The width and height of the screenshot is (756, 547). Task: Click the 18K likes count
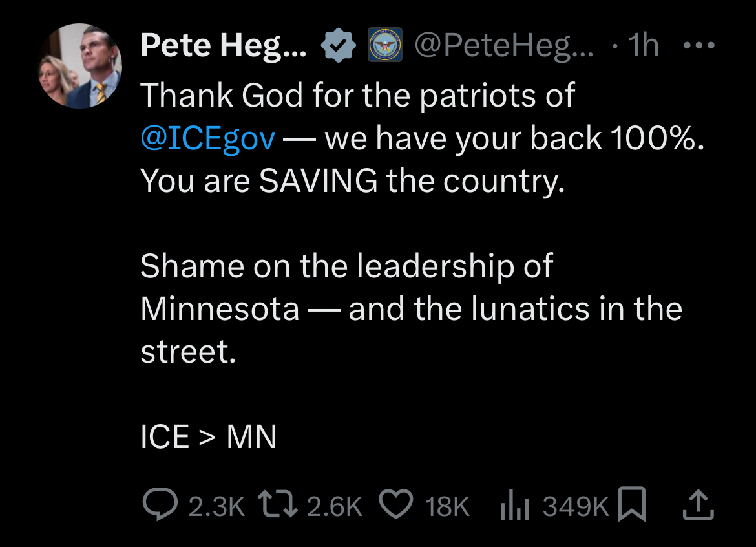446,506
